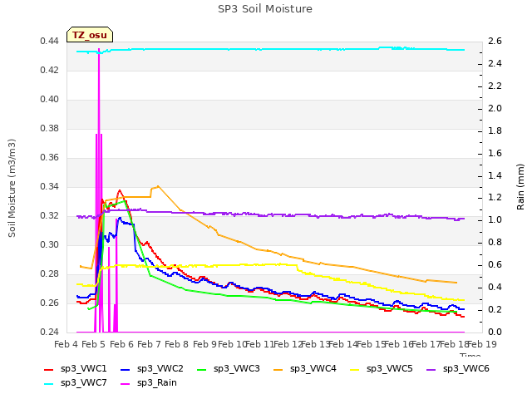Click the Feb 19 date tick label
532x399 pixels.
click(482, 344)
